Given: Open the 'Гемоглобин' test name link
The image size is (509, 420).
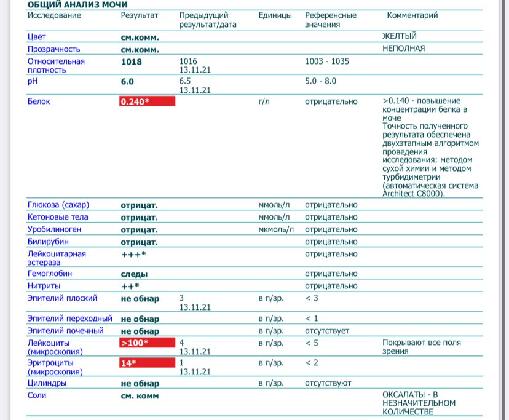Looking at the screenshot, I should point(50,274).
